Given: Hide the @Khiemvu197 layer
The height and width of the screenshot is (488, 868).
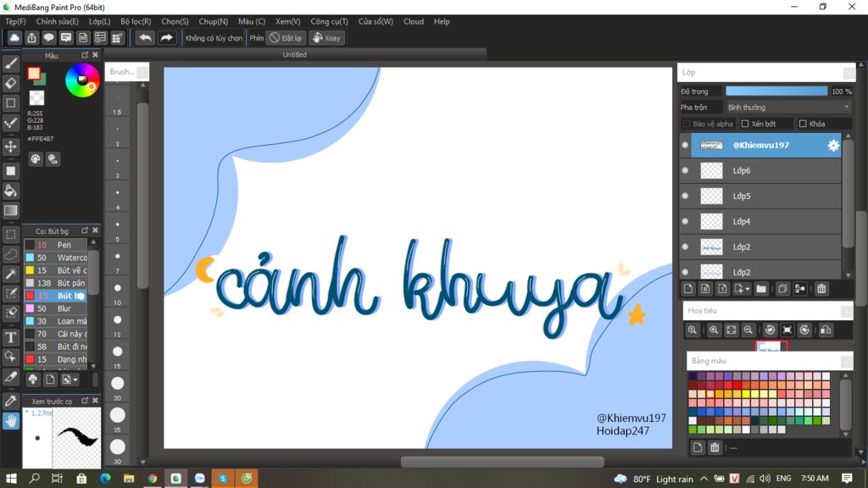Looking at the screenshot, I should [x=685, y=145].
